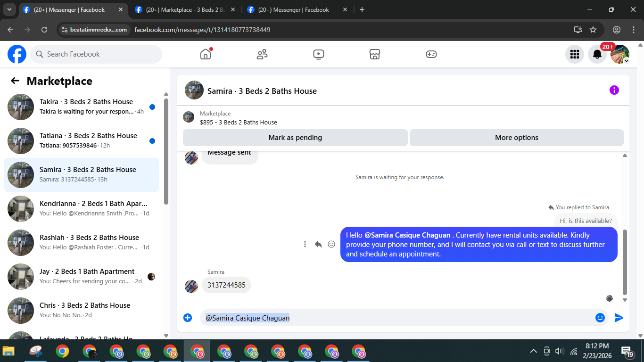Open the Chrome profile icon

[617, 30]
